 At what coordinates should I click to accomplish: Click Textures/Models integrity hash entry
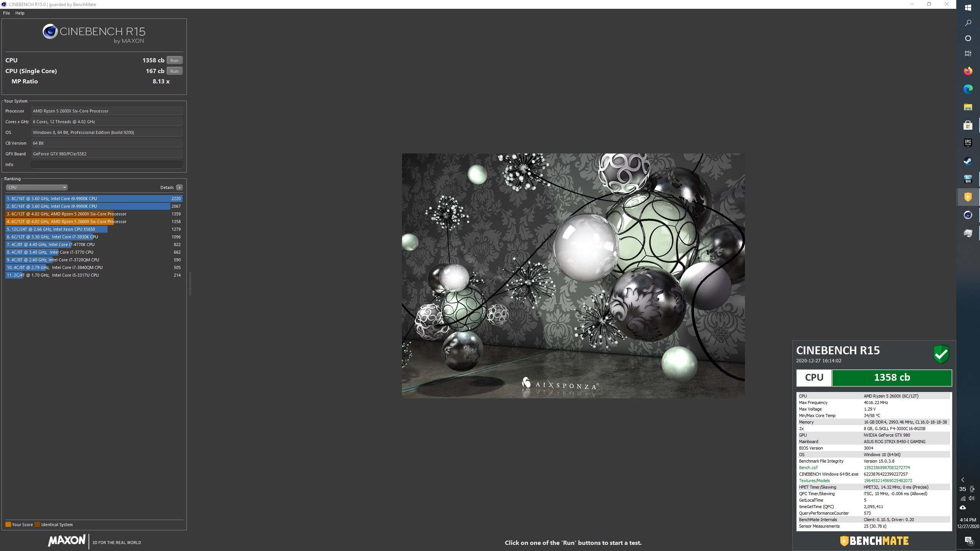click(x=874, y=481)
